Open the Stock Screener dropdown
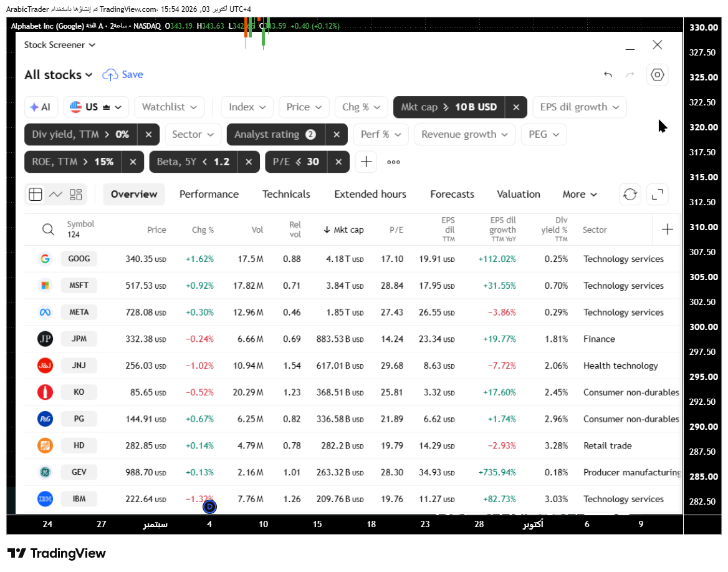This screenshot has height=572, width=728. click(x=59, y=45)
